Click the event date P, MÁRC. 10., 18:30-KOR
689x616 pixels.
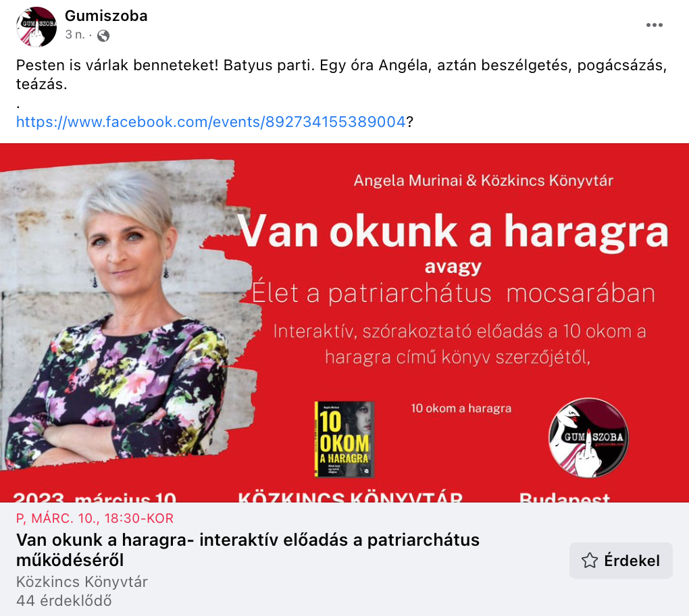click(95, 519)
